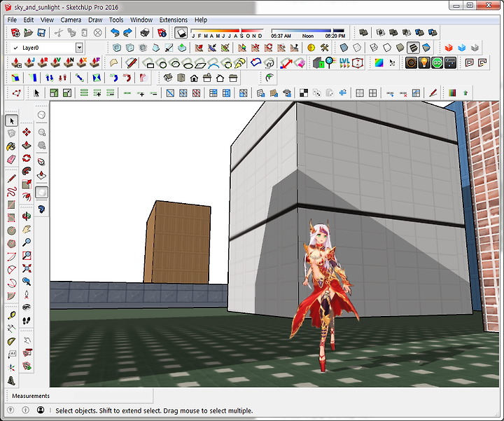504x421 pixels.
Task: Click the geo-location status bar icon
Action: pyautogui.click(x=10, y=410)
